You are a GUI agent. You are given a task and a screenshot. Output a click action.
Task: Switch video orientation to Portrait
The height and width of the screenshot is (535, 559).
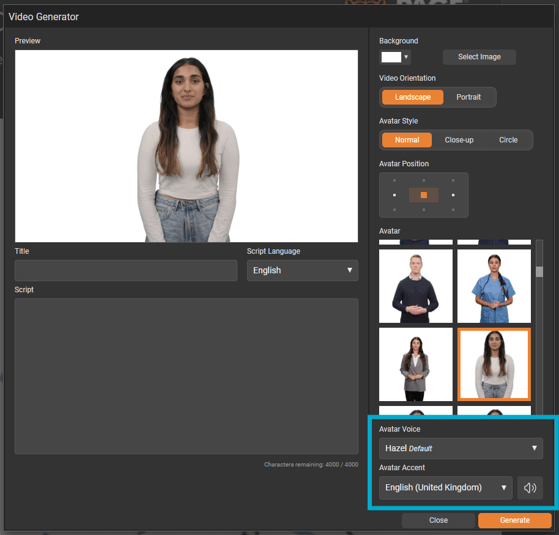tap(468, 97)
